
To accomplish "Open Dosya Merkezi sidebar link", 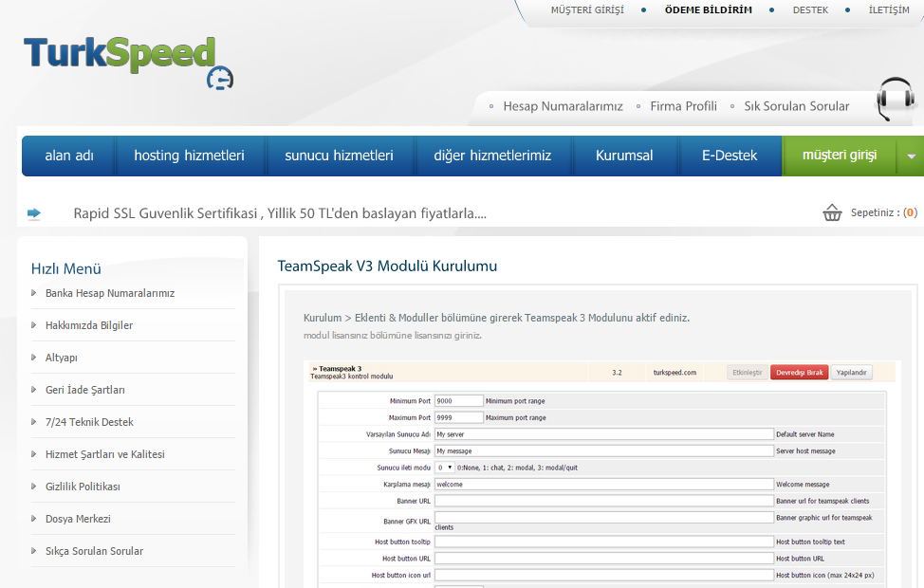I will click(x=78, y=519).
